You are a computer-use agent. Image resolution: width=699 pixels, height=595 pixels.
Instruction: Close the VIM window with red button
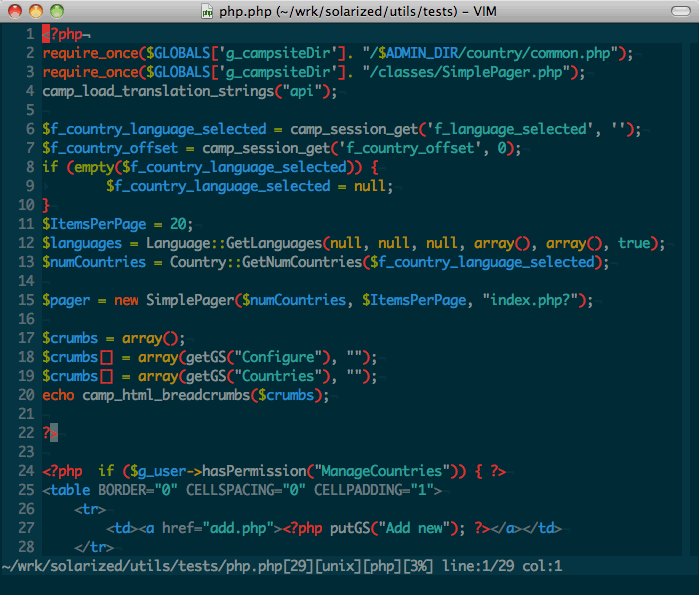(x=14, y=11)
